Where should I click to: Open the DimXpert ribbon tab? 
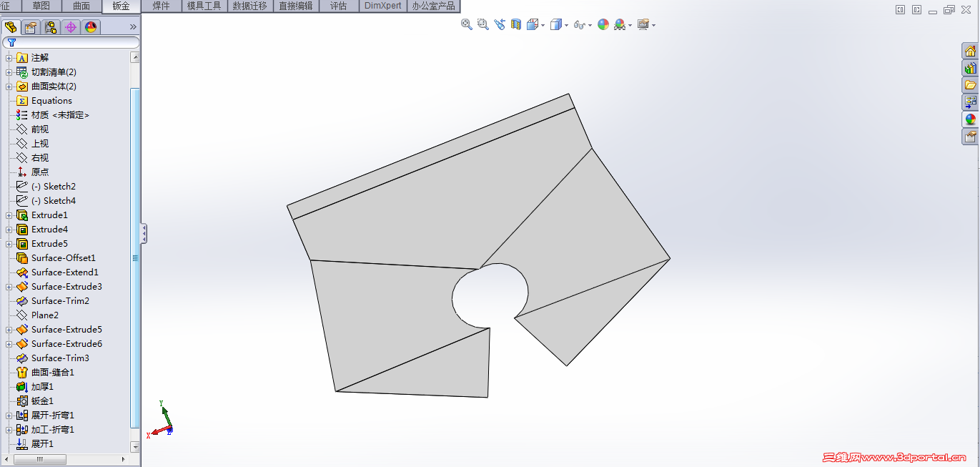[x=383, y=6]
